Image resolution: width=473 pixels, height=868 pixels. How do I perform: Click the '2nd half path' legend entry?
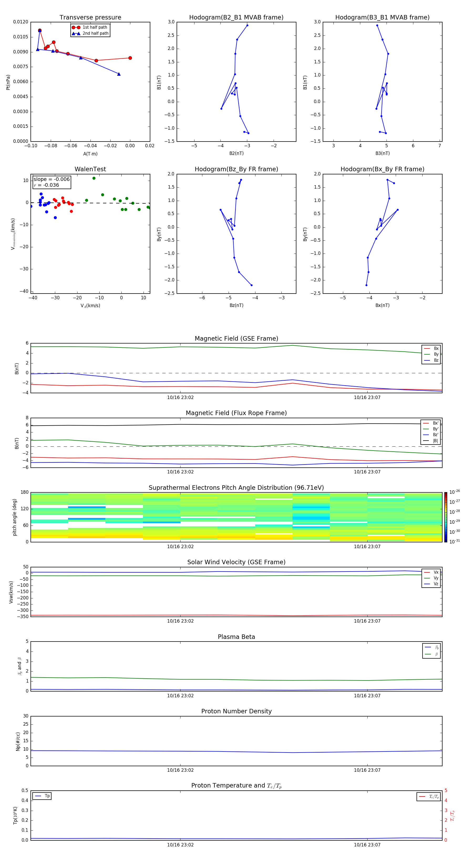[x=90, y=33]
